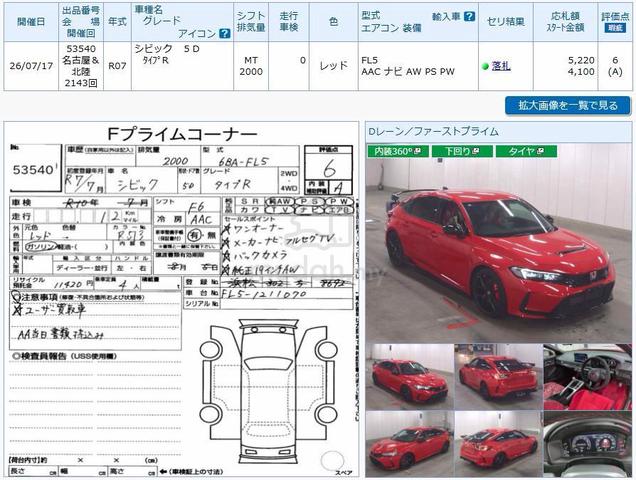The image size is (636, 480).
Task: Click the date cell 26/07/17
Action: click(31, 66)
